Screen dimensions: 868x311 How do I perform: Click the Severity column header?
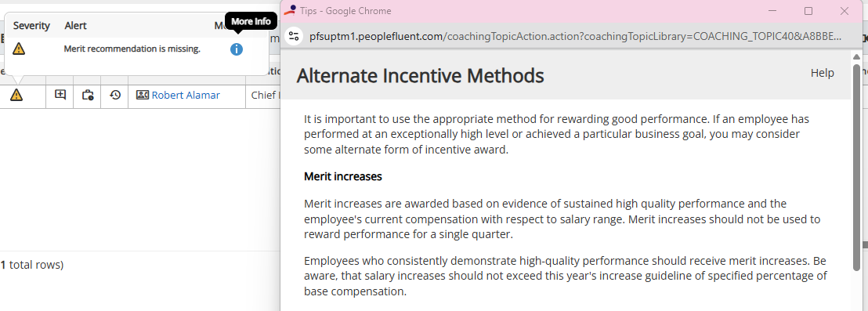[x=31, y=25]
